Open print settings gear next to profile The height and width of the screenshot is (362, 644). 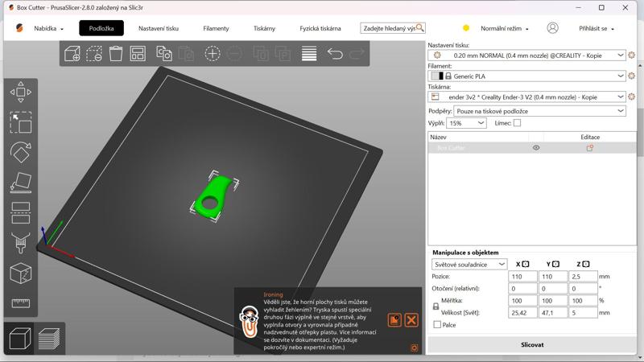[632, 55]
